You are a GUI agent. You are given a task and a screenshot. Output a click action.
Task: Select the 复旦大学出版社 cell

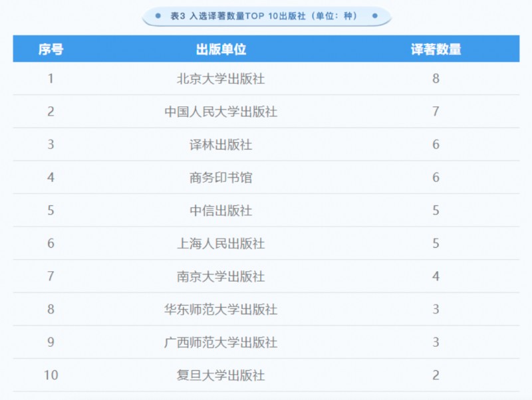click(221, 375)
